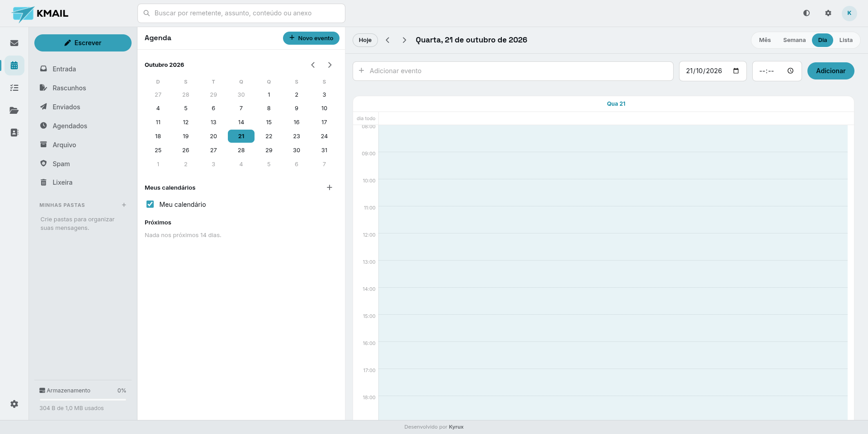Open the date picker calendar icon
Viewport: 868px width, 434px height.
pyautogui.click(x=736, y=71)
